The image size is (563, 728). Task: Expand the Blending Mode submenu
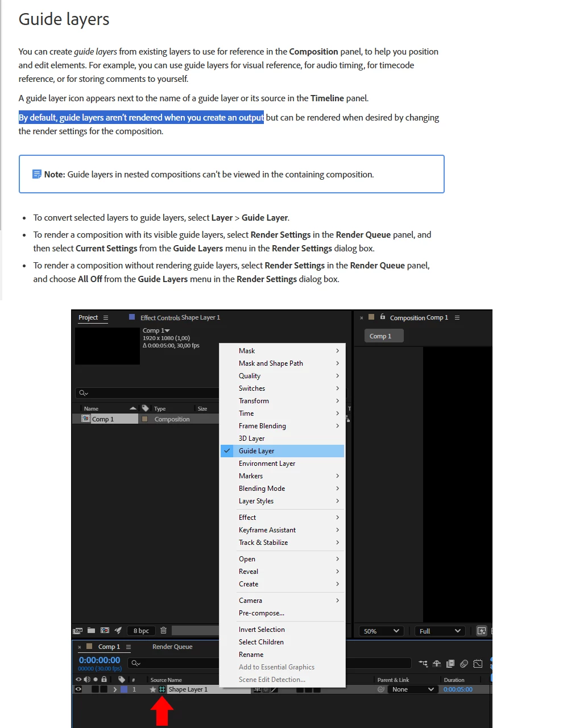pos(282,489)
